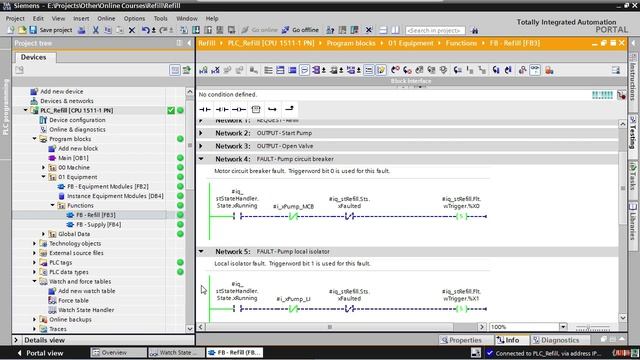Collapse the Watch and force tables folder

35,281
